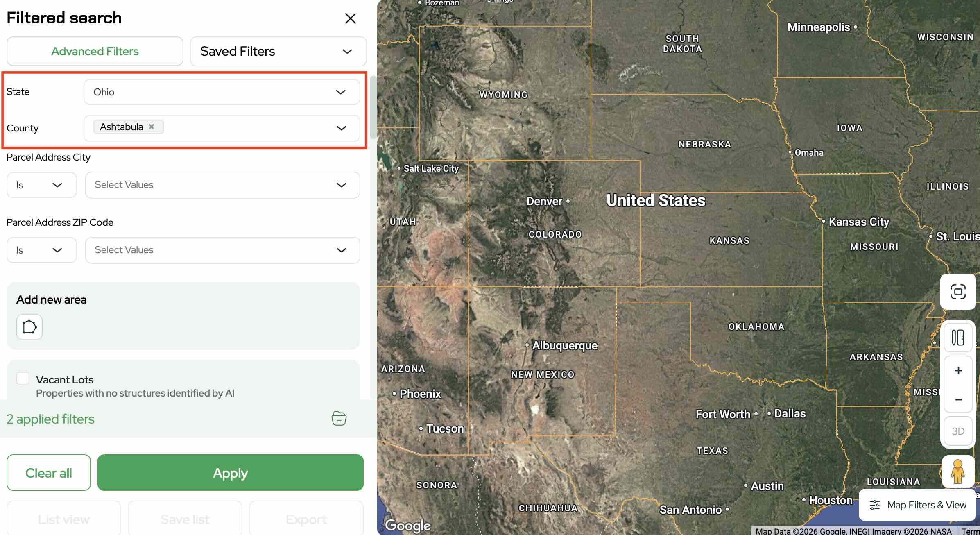Screen dimensions: 980x535
Task: Expand the Saved Filters dropdown
Action: click(x=278, y=51)
